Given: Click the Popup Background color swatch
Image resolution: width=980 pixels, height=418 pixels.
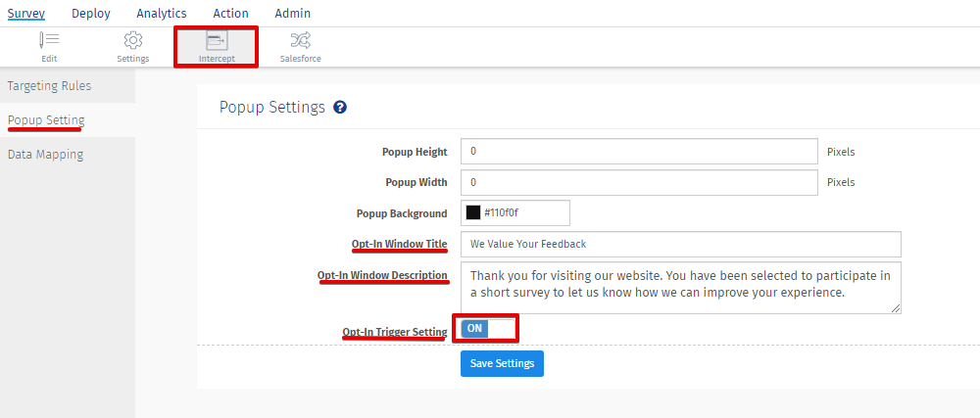Looking at the screenshot, I should (x=473, y=212).
